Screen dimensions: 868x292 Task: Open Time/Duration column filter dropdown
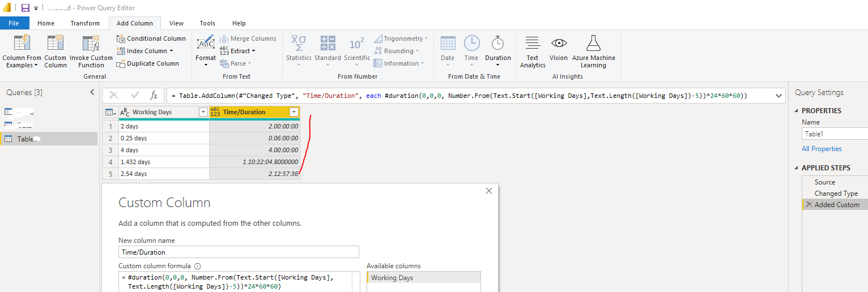293,112
